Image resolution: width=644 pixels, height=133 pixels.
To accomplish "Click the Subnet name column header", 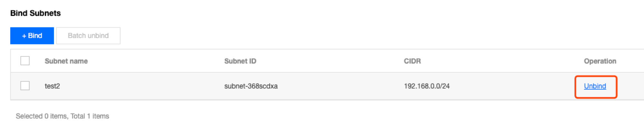I will pos(66,61).
